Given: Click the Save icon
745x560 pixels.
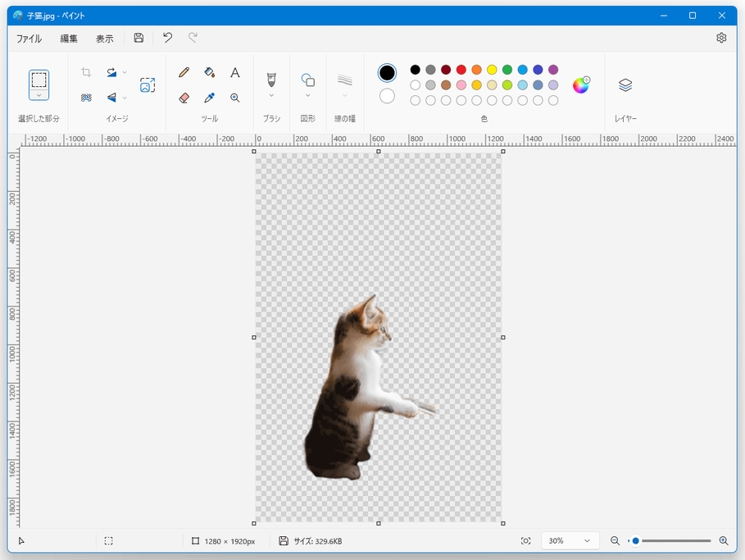Looking at the screenshot, I should 138,38.
